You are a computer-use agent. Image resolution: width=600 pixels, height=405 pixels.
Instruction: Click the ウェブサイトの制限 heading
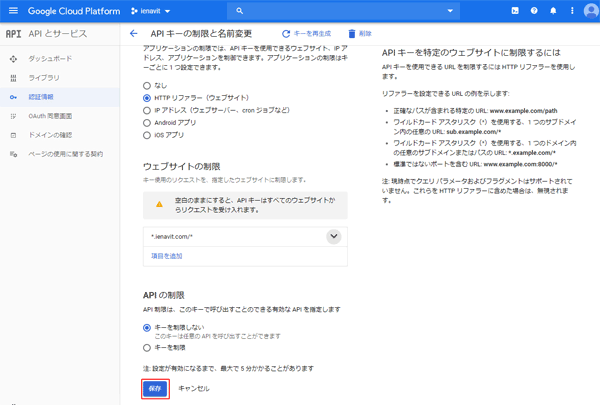[x=181, y=167]
